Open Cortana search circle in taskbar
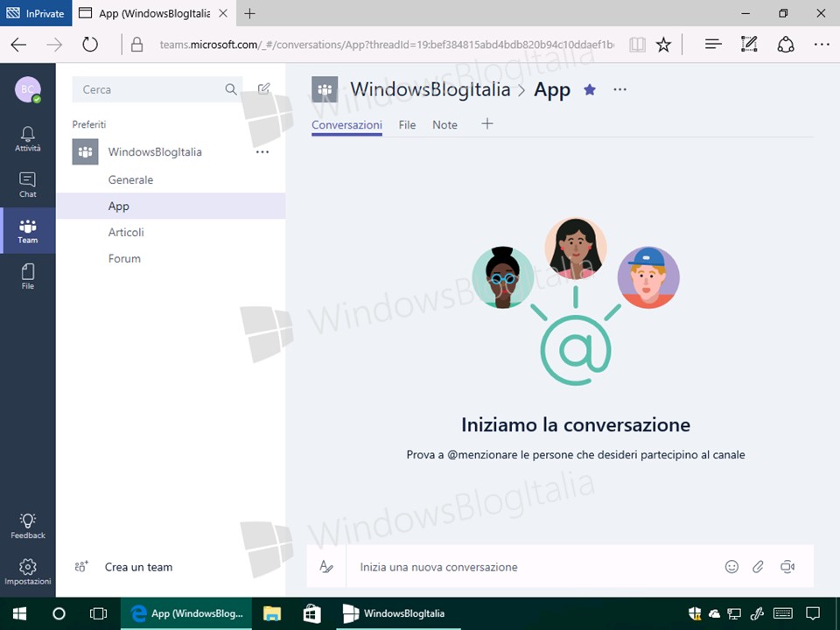The width and height of the screenshot is (840, 630). point(59,613)
